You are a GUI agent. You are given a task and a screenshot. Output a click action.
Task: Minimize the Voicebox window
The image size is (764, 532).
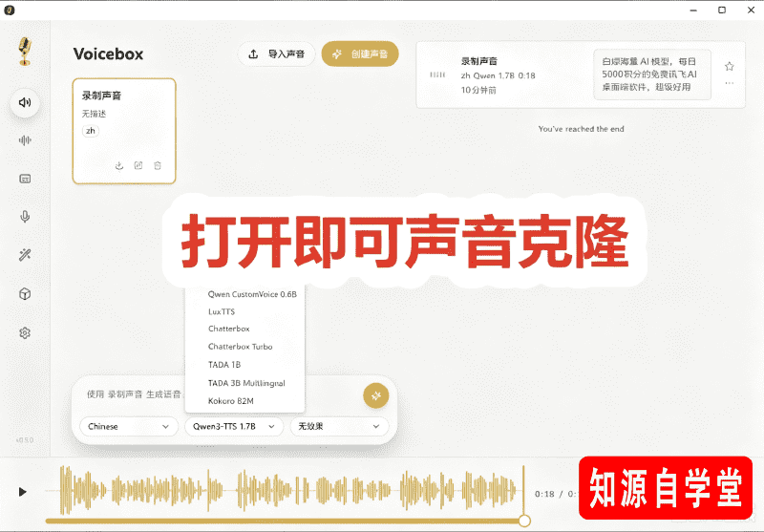pos(693,11)
